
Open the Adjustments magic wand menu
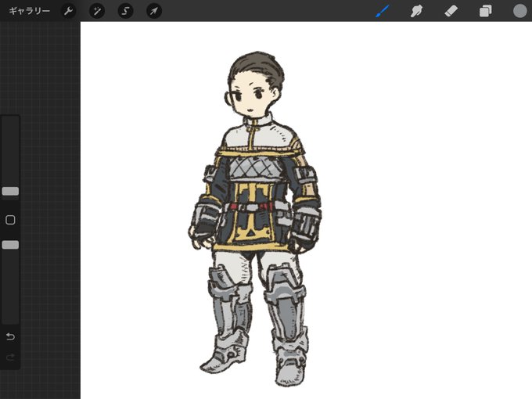point(97,11)
